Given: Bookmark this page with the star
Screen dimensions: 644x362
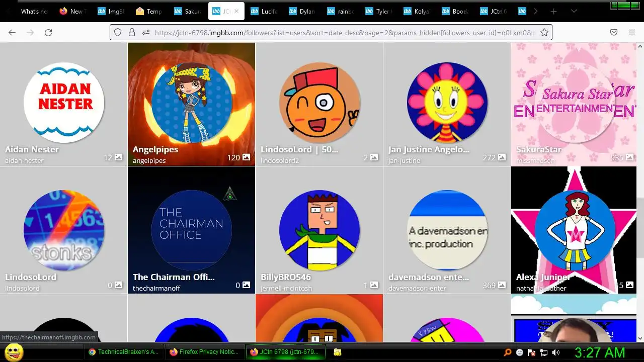Looking at the screenshot, I should 544,32.
